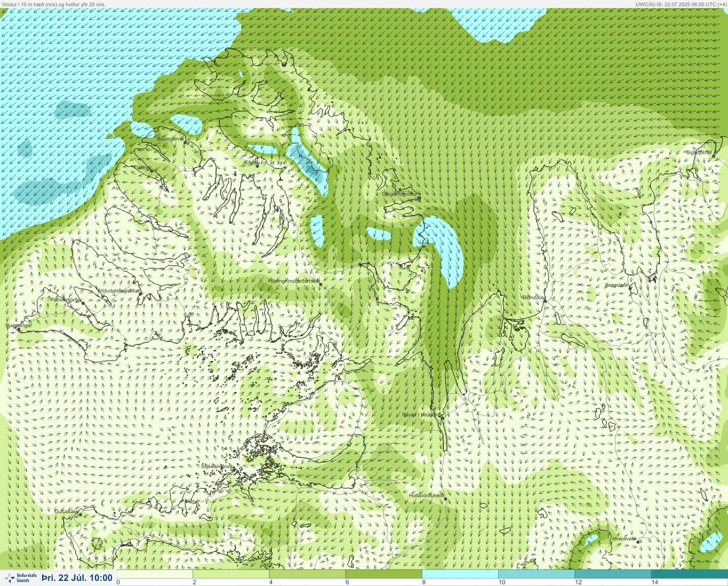Select the 6–8 m/s dark green legend swatch
Image resolution: width=728 pixels, height=586 pixels.
tap(384, 574)
